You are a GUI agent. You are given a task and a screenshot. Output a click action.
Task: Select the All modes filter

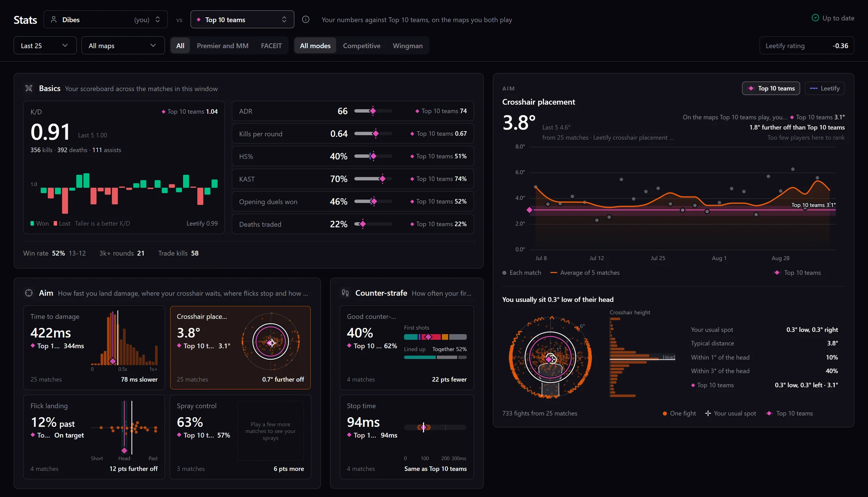[x=315, y=45]
